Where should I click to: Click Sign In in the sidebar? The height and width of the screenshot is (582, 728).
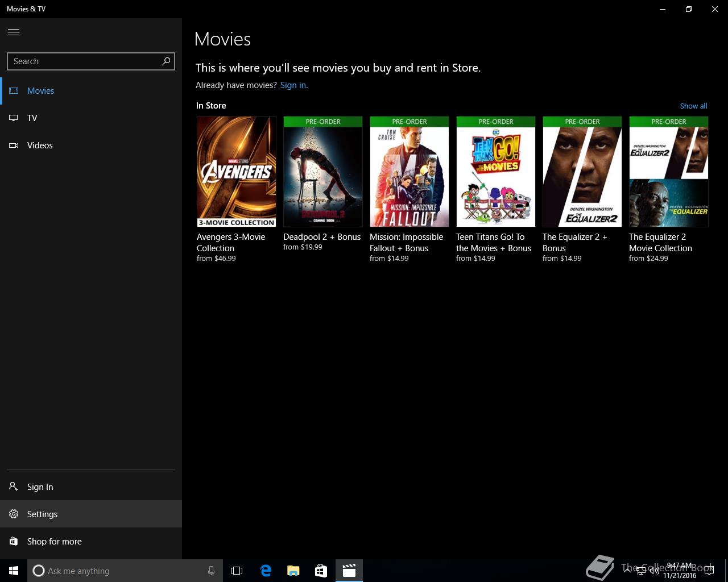[91, 487]
